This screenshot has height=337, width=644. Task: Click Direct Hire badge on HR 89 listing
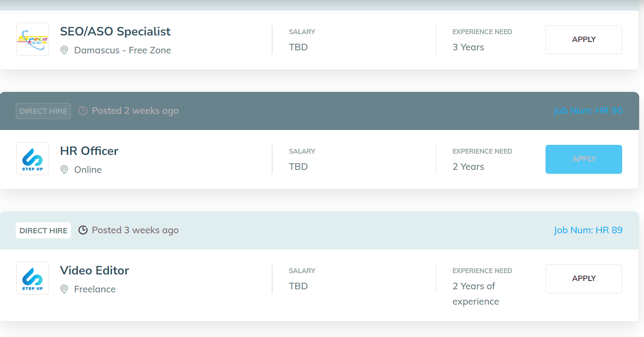click(43, 231)
